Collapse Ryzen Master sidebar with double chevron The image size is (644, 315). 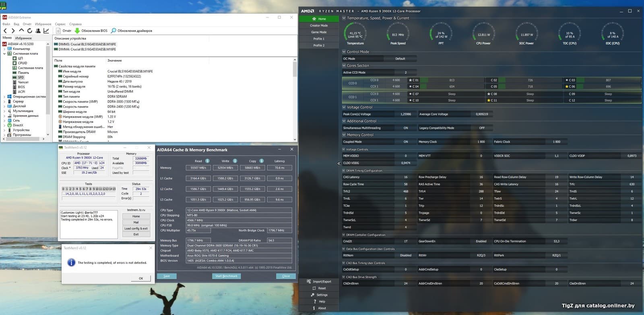[x=339, y=163]
